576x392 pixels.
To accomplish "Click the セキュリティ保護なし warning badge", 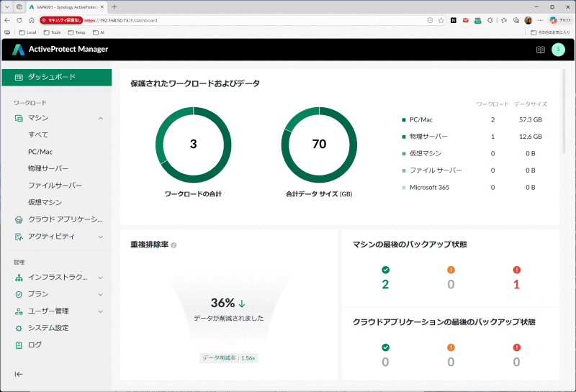I will (x=61, y=20).
